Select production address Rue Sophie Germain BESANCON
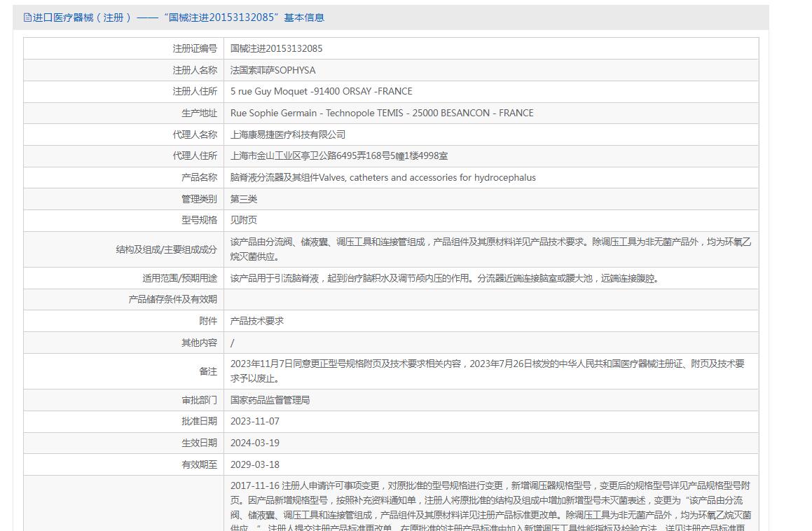The image size is (812, 531). click(382, 113)
